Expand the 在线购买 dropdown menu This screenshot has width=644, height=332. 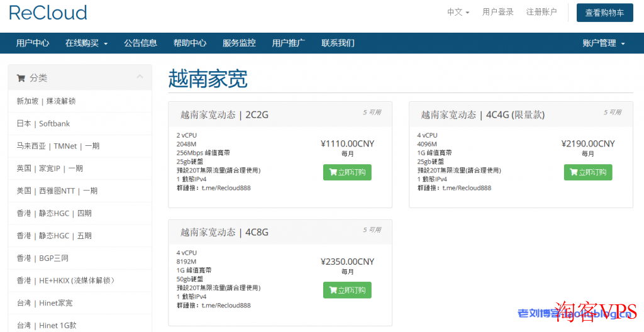click(86, 43)
